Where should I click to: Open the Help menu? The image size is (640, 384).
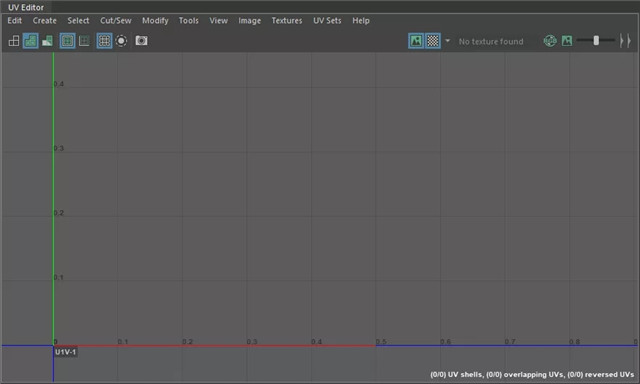[361, 20]
